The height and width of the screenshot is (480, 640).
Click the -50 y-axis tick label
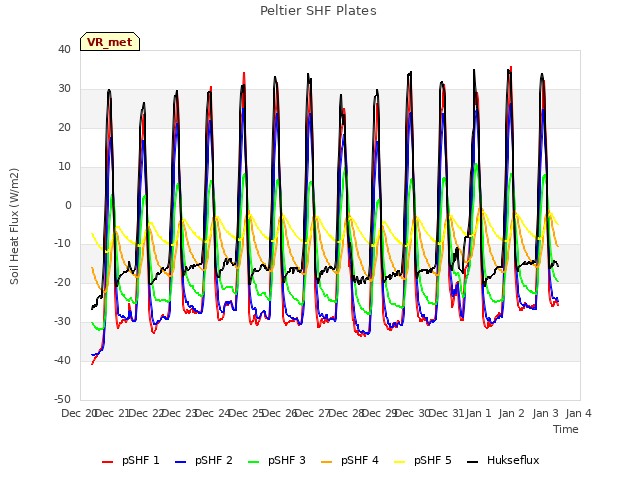tap(63, 399)
